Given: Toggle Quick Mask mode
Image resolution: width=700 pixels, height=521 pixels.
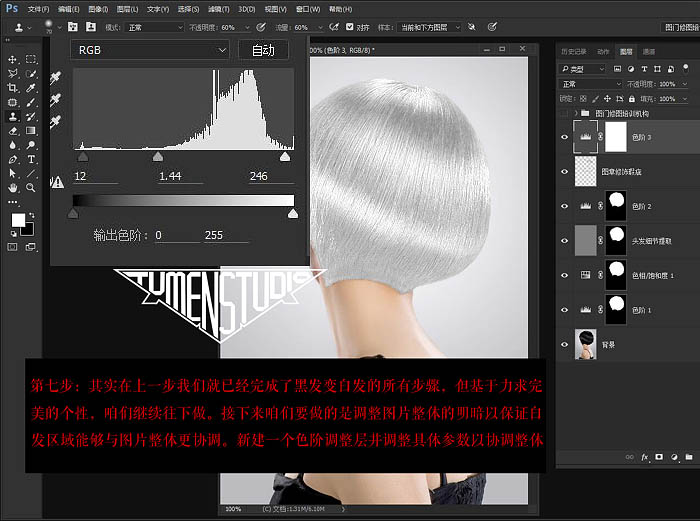Looking at the screenshot, I should pyautogui.click(x=12, y=247).
